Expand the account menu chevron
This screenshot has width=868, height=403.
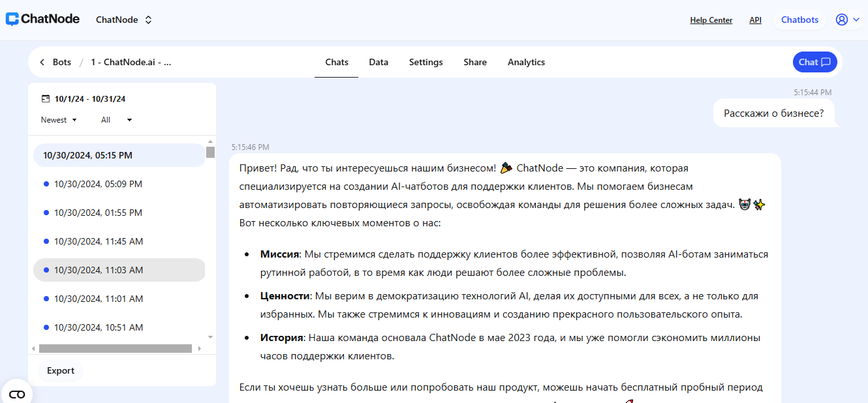[856, 20]
